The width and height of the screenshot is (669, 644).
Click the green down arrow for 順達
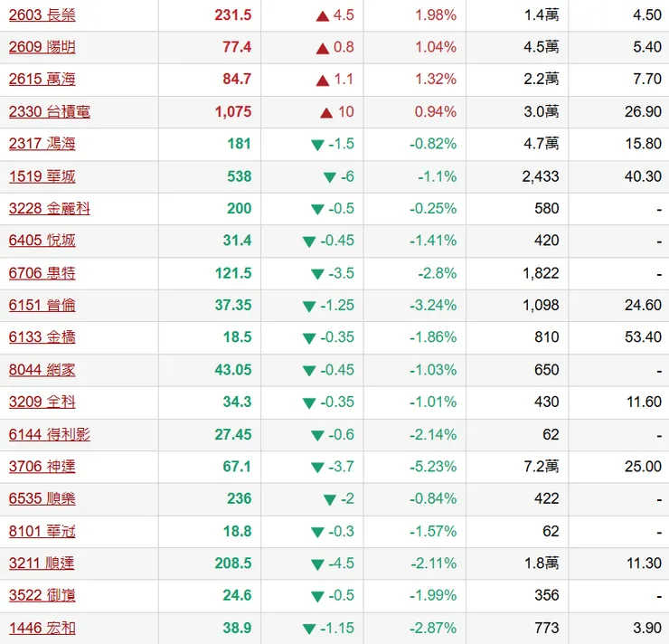point(316,564)
